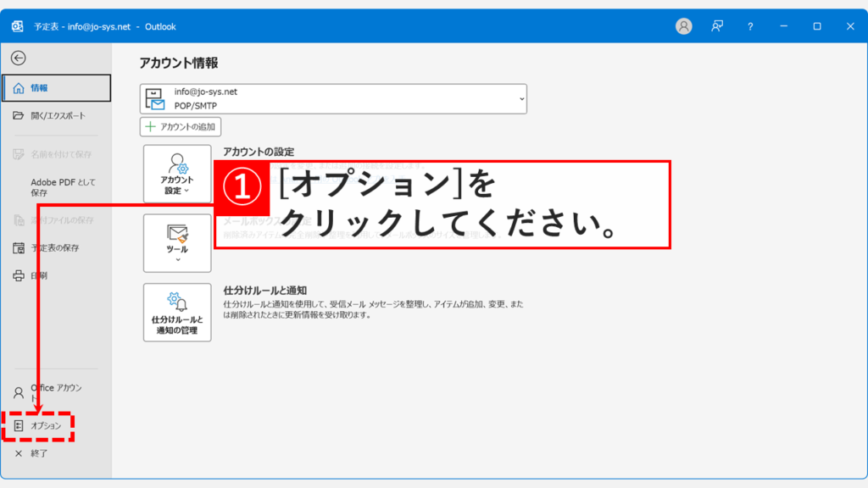Click the アカウントの追加 button
Image resolution: width=868 pixels, height=488 pixels.
point(180,126)
